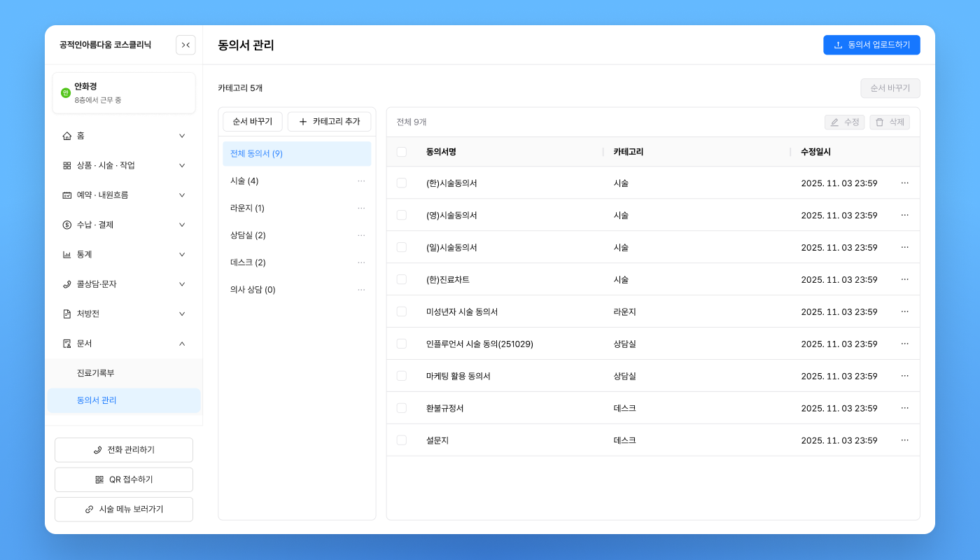Screen dimensions: 980x560
Task: Open row menu for 마케팅 활용 동의서
Action: click(904, 376)
